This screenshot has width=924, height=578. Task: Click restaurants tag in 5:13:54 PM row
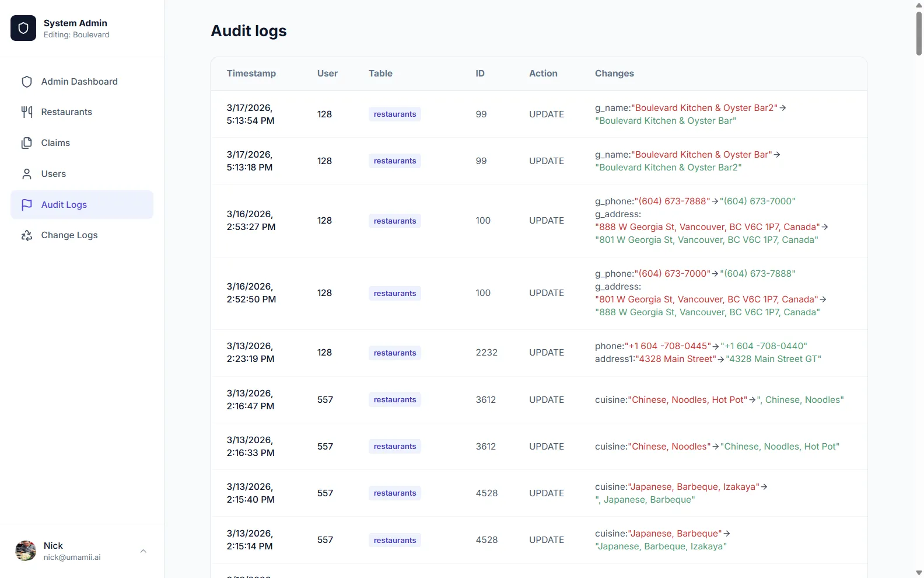click(395, 114)
